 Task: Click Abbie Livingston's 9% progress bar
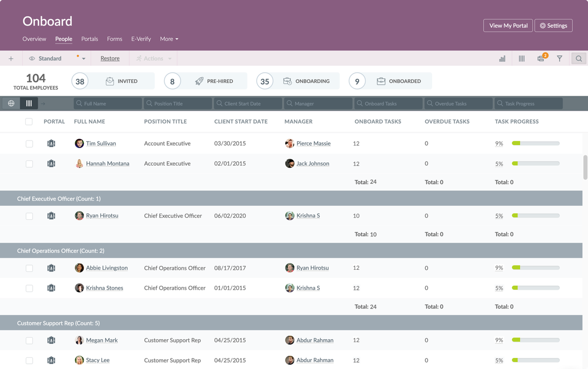(x=536, y=268)
